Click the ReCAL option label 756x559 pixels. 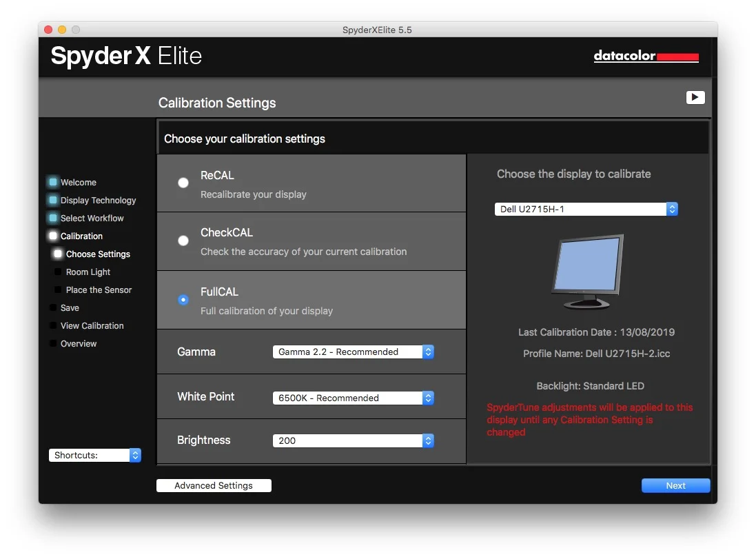(217, 175)
